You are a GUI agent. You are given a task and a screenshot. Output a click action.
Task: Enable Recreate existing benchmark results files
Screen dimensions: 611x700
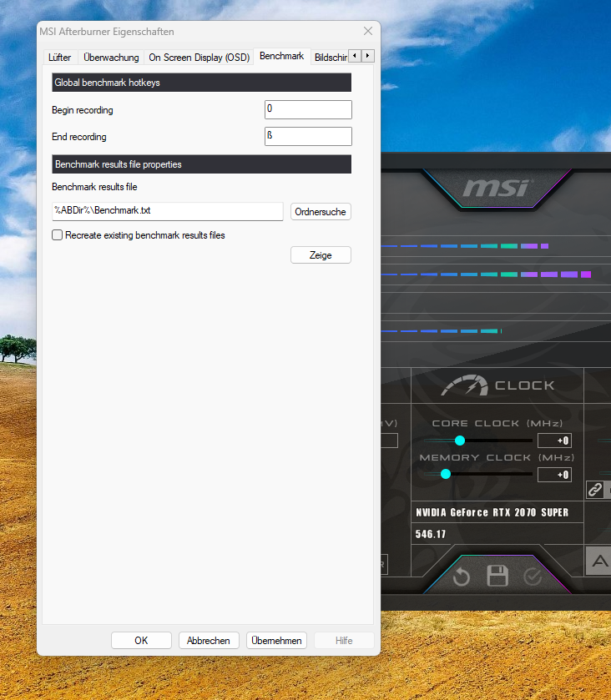pos(57,235)
